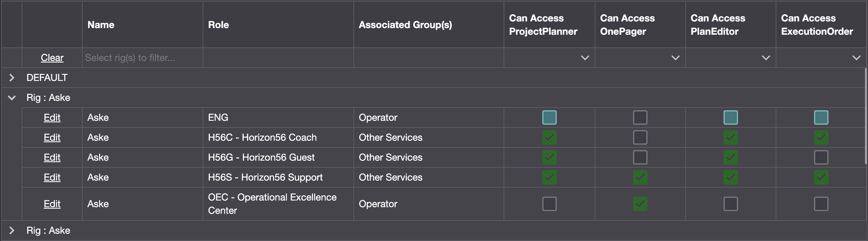Collapse the expanded Rig : Aske group
The height and width of the screenshot is (241, 868).
(x=11, y=98)
